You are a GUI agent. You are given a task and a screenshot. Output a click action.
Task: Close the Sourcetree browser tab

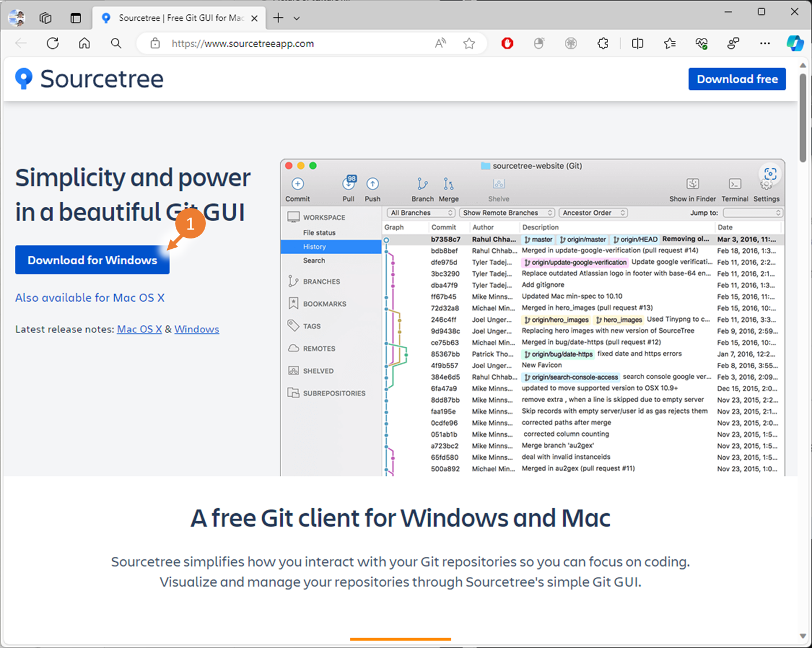coord(254,18)
